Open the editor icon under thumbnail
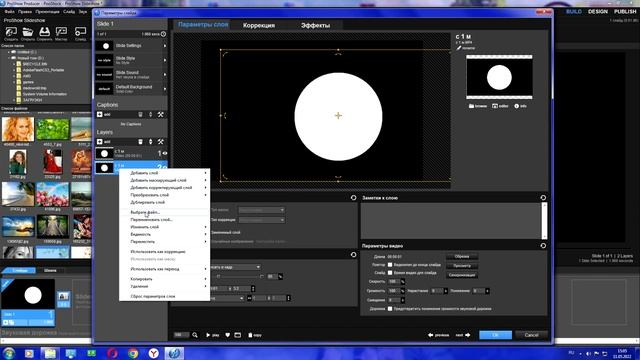 (x=500, y=106)
